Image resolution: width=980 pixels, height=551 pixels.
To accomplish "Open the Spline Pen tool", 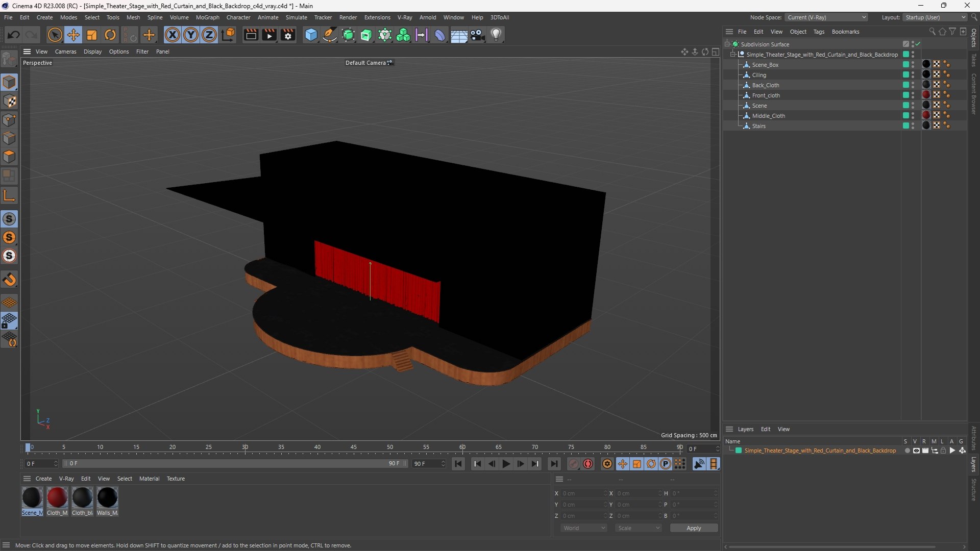I will click(330, 35).
